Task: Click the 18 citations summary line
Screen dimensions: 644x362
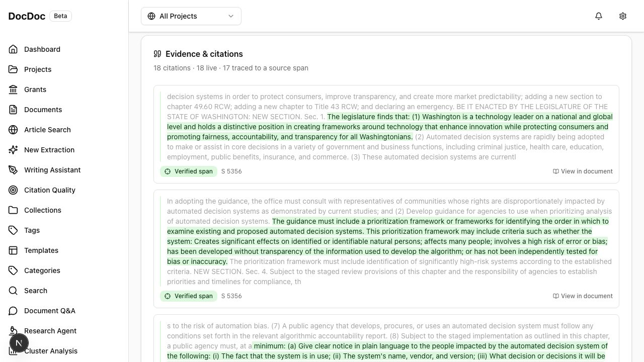Action: [231, 68]
